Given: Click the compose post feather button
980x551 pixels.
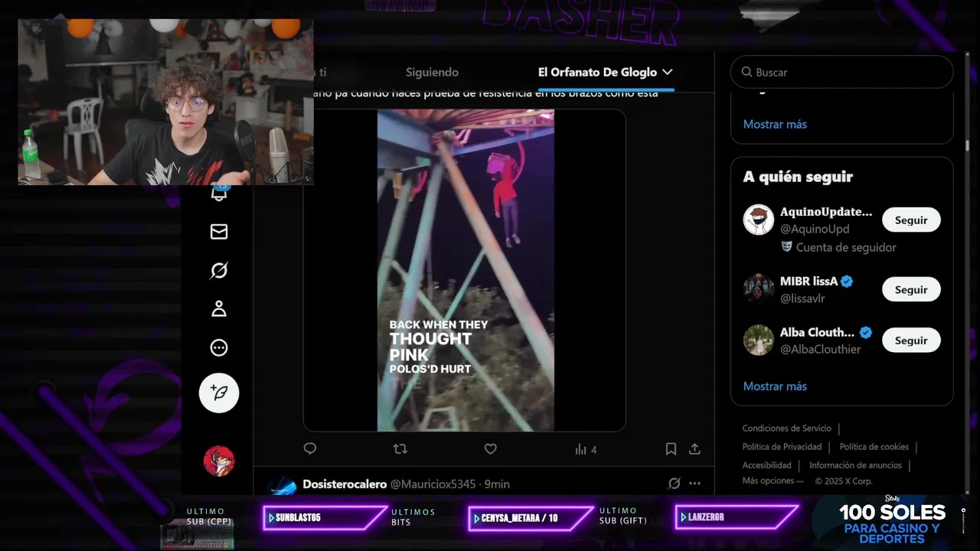Looking at the screenshot, I should (x=219, y=393).
